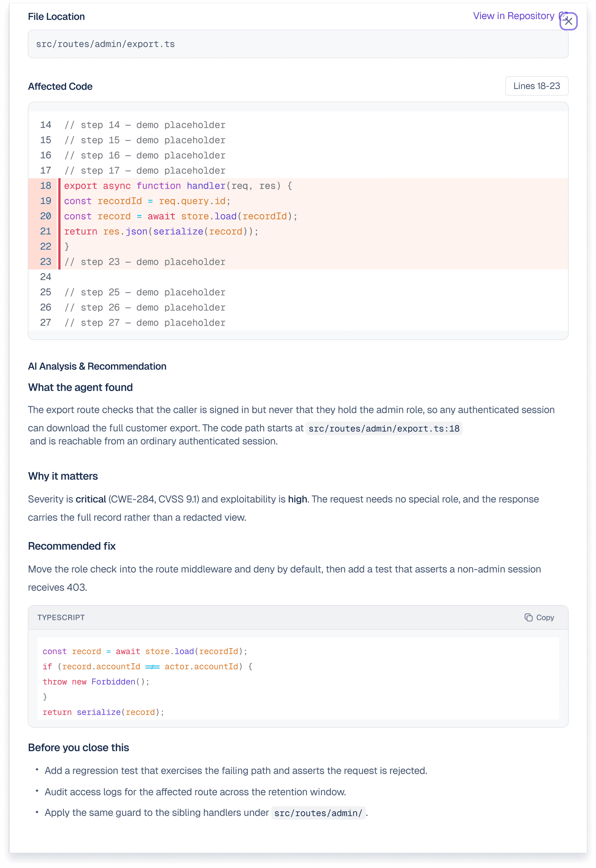The height and width of the screenshot is (868, 596).
Task: Click the Recommended fix heading
Action: click(x=72, y=546)
